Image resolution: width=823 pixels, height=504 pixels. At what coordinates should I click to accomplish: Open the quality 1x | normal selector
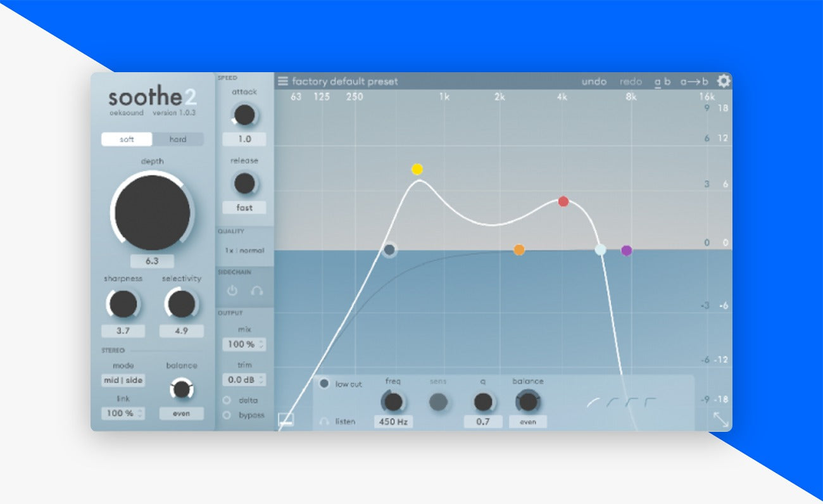pos(244,250)
